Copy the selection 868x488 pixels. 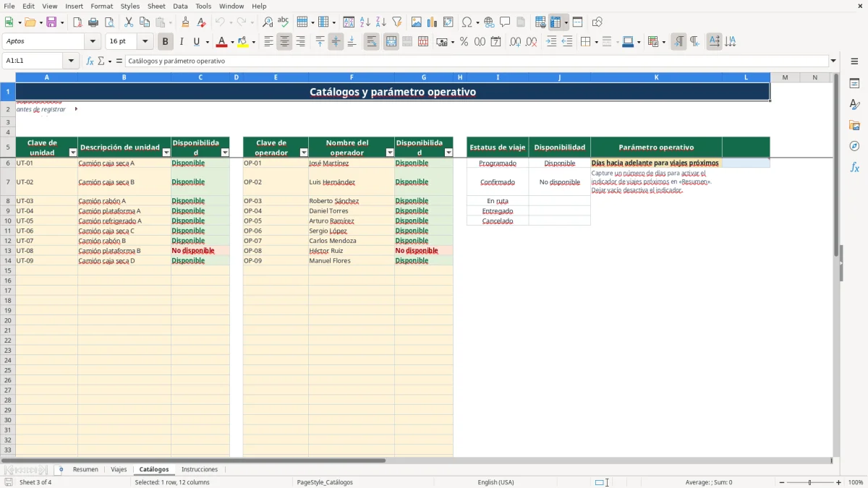tap(145, 22)
